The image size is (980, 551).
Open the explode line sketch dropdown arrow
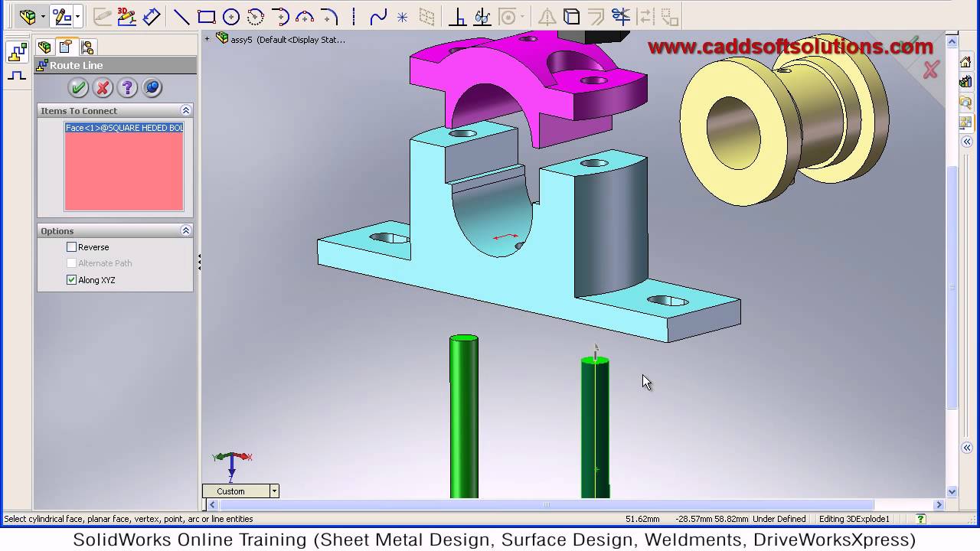tap(77, 16)
